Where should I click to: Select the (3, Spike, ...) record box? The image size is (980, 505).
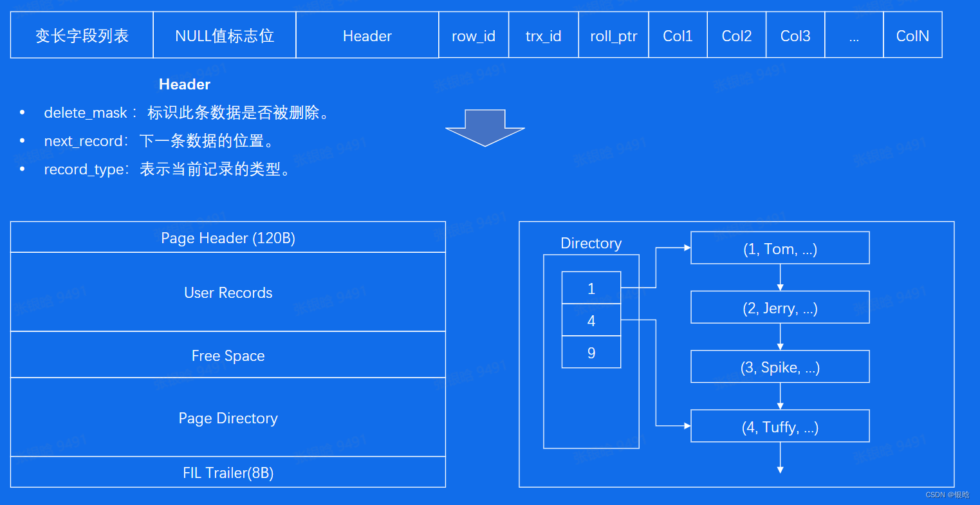point(780,367)
